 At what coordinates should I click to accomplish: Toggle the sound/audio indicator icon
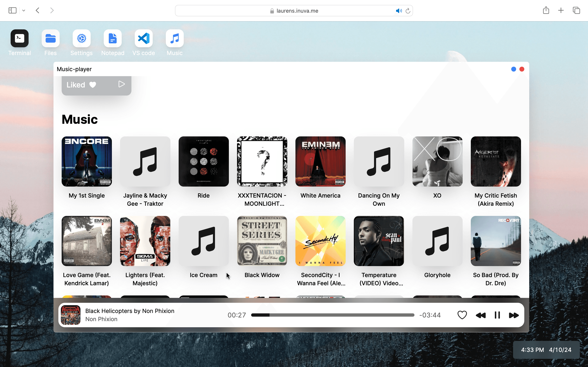398,10
